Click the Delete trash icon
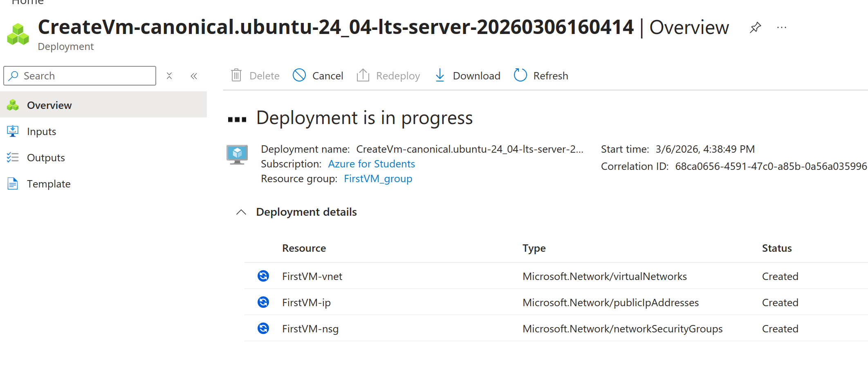This screenshot has width=868, height=368. [236, 75]
